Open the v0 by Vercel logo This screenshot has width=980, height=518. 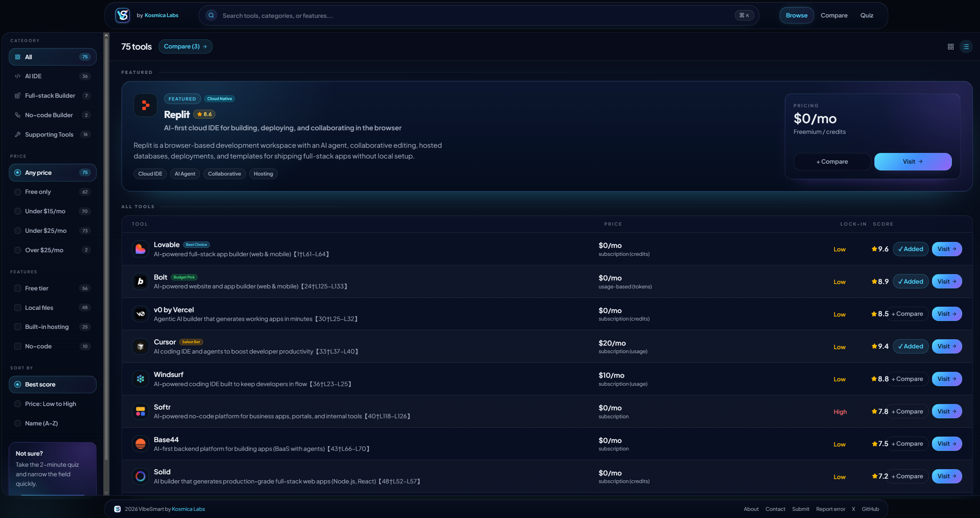pyautogui.click(x=140, y=314)
